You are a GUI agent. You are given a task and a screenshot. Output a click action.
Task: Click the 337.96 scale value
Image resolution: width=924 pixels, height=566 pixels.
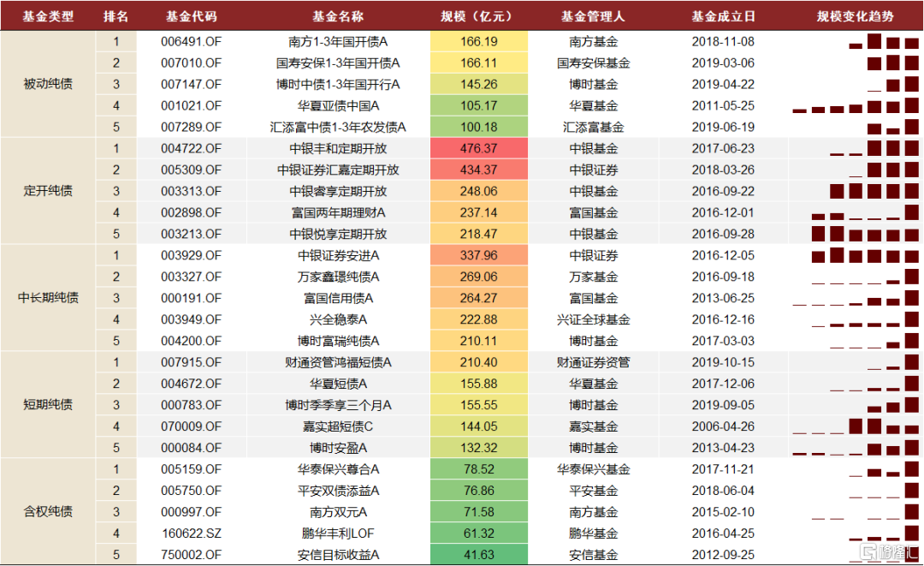click(x=478, y=255)
